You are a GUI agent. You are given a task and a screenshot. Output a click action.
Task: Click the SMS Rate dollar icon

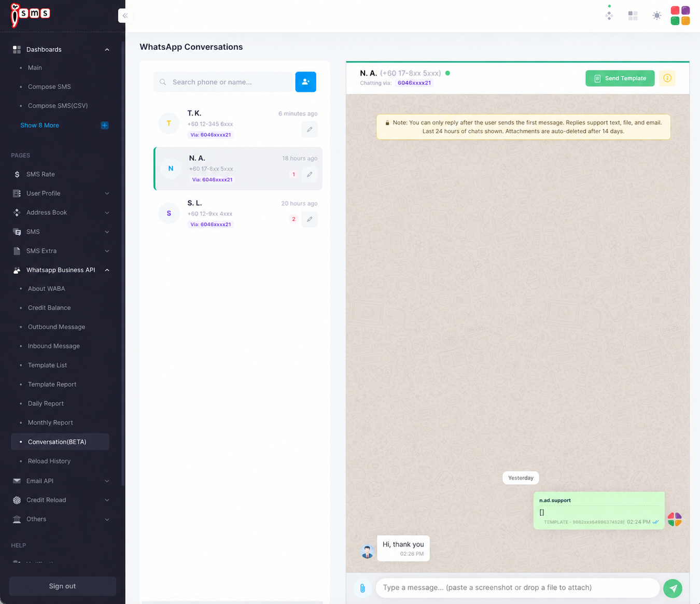coord(17,174)
